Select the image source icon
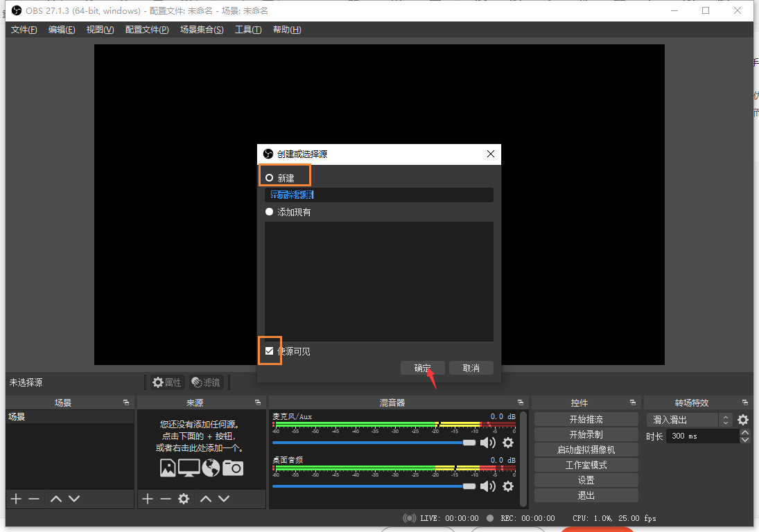 pos(167,468)
